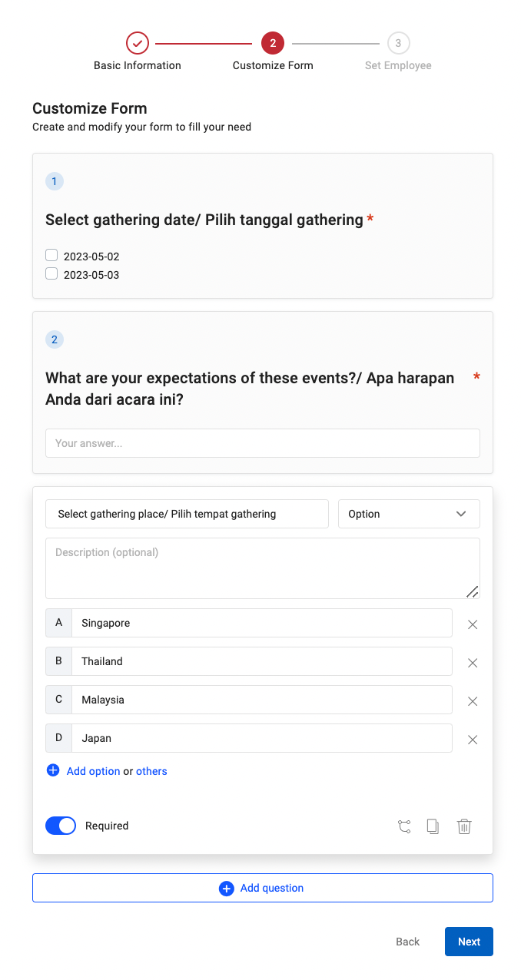Remove the Singapore option
Viewport: 521px width, 980px height.
click(x=472, y=624)
